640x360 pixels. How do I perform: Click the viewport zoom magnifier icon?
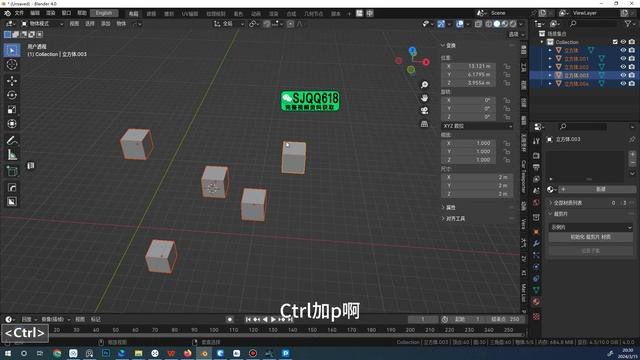424,84
